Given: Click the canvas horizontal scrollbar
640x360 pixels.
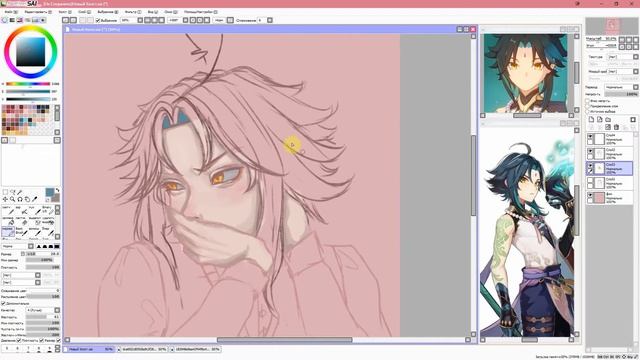Looking at the screenshot, I should 284,340.
